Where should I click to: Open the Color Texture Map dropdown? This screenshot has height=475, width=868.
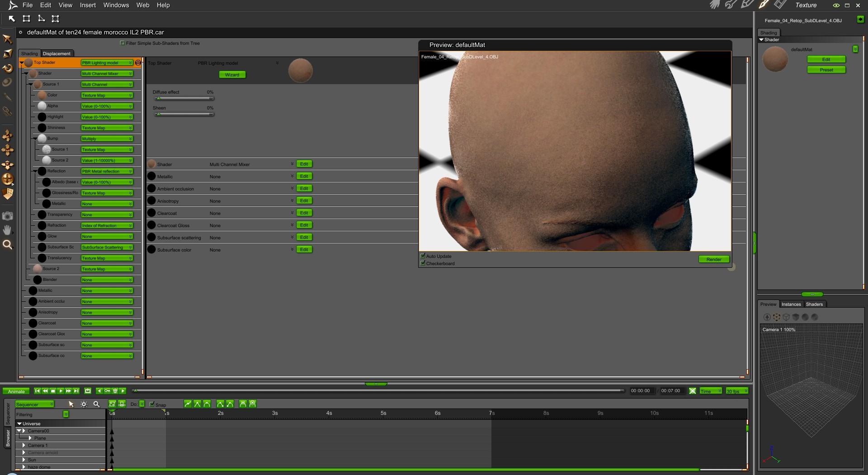(x=107, y=95)
